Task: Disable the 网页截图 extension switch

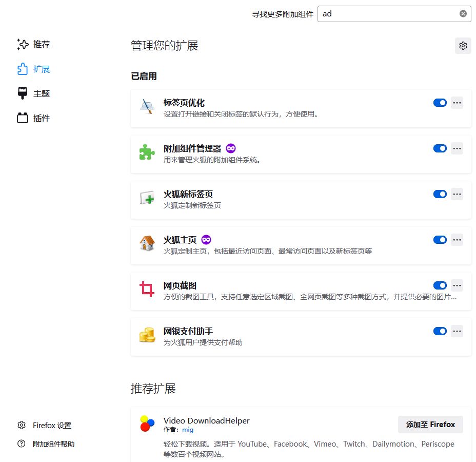Action: 440,285
